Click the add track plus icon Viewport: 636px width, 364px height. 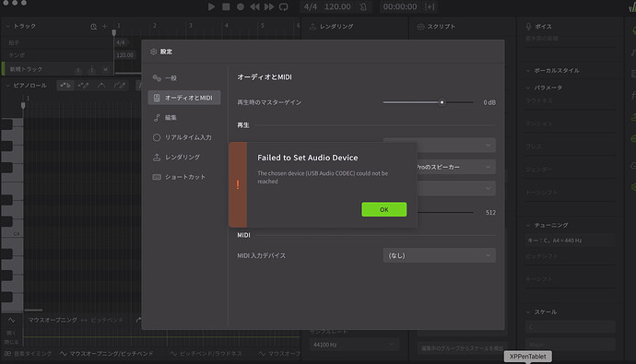coord(105,27)
